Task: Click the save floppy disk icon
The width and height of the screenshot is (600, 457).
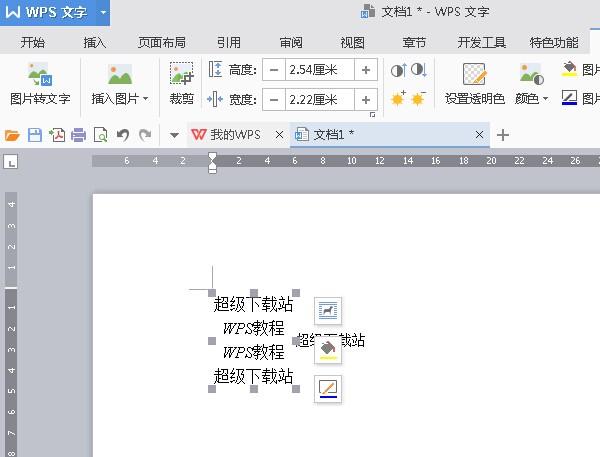Action: (35, 135)
